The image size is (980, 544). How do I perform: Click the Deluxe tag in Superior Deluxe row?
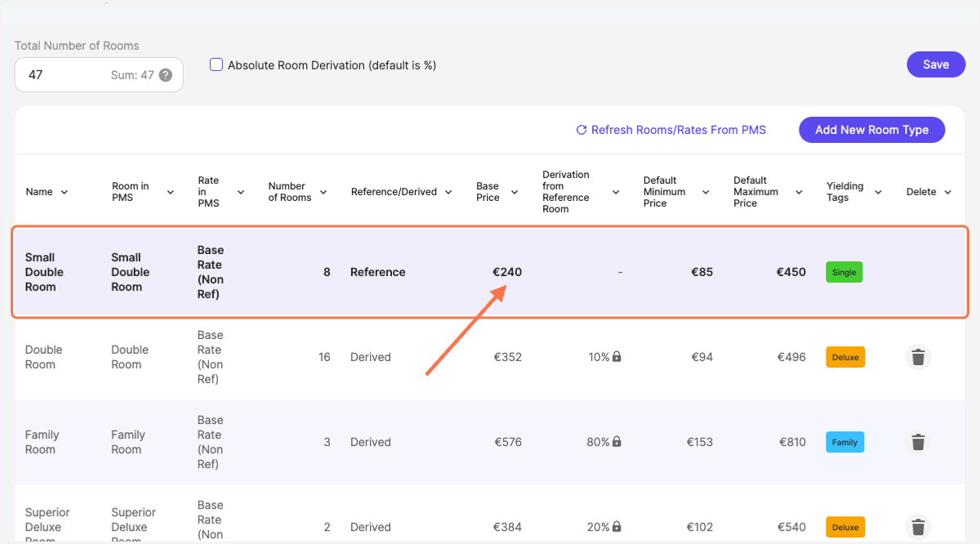tap(845, 527)
